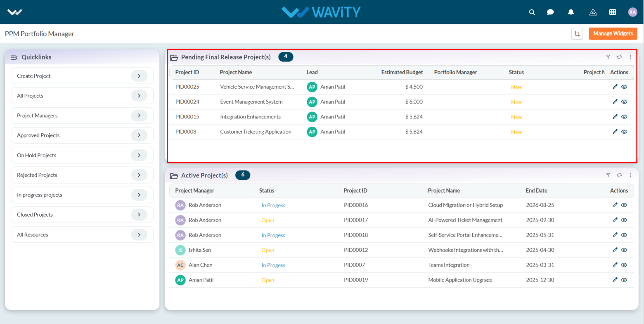Click In Progess status for Alan Chen
Viewport: 644px width, 324px height.
[x=273, y=265]
